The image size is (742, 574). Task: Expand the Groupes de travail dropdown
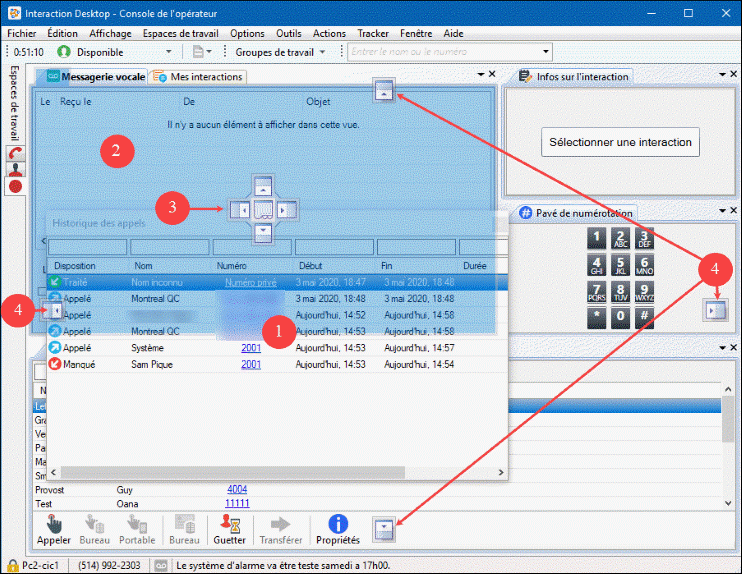322,51
